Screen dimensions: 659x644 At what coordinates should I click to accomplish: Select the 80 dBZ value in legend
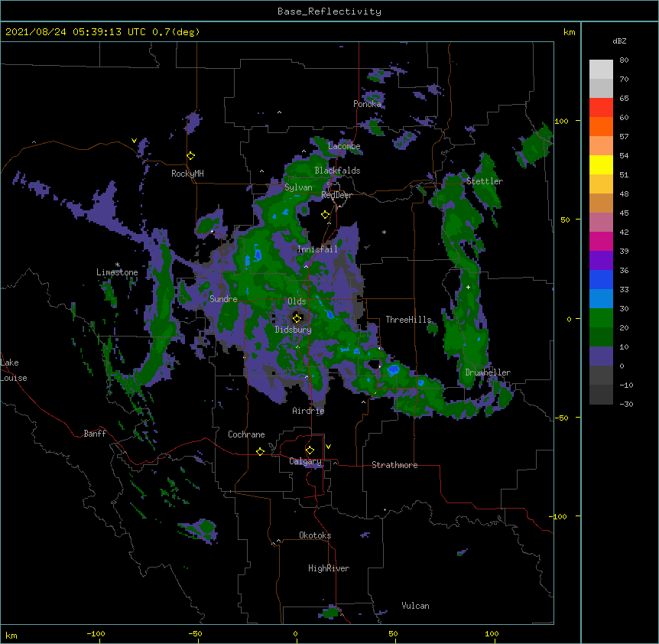click(x=624, y=60)
